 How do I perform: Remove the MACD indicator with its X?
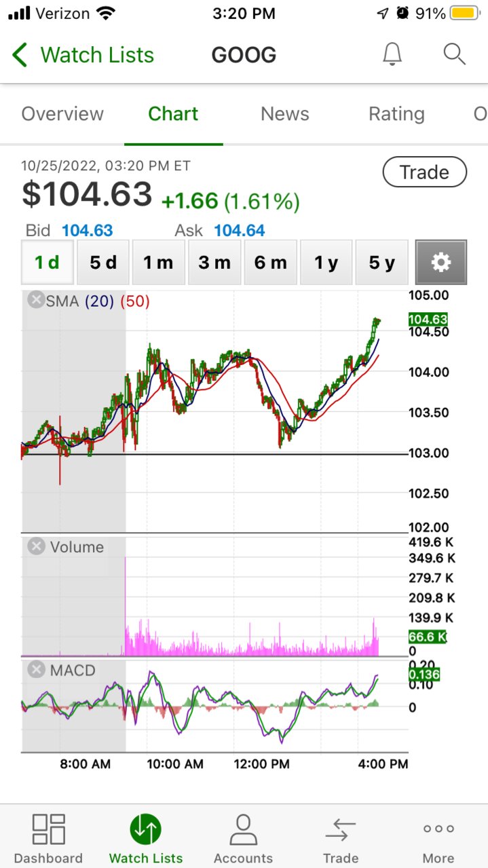click(x=36, y=671)
